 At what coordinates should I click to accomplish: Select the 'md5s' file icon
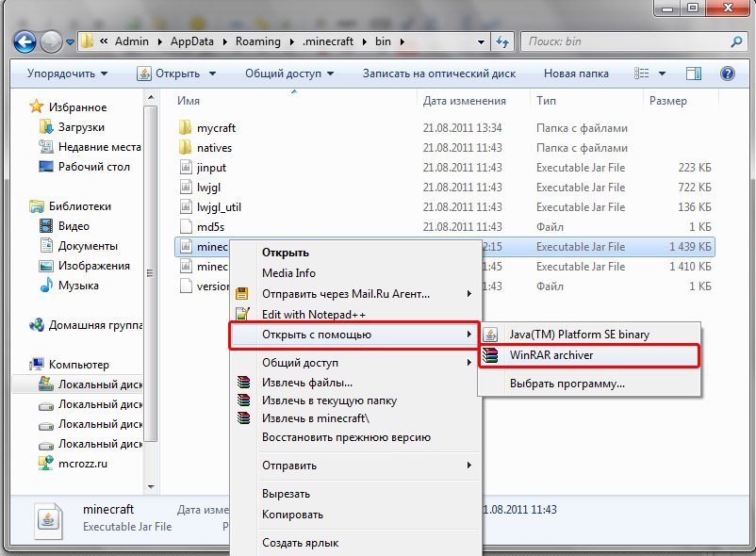point(186,226)
